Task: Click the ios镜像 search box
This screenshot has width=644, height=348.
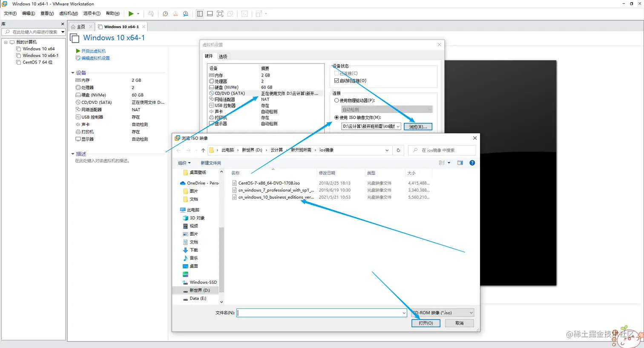Action: click(x=442, y=150)
